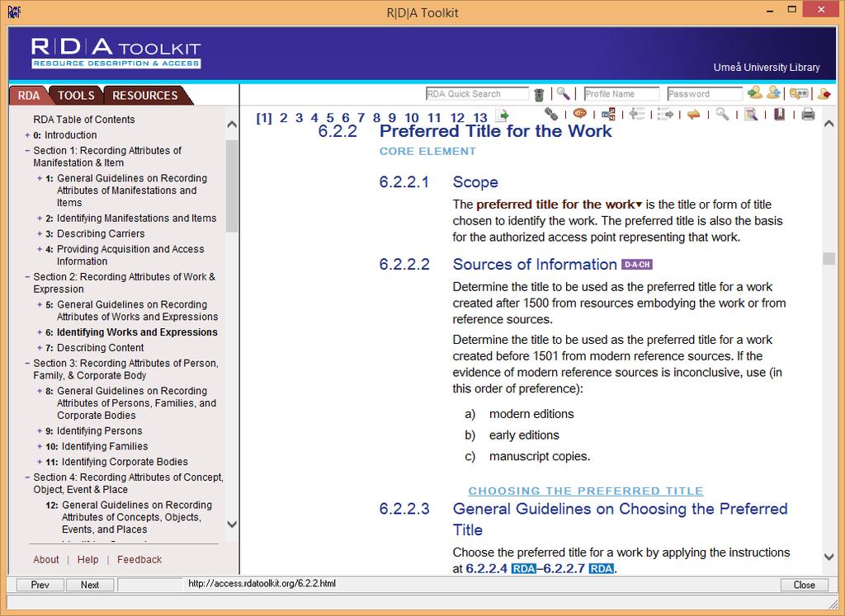Click the document pane scroll-up arrow

(x=828, y=124)
